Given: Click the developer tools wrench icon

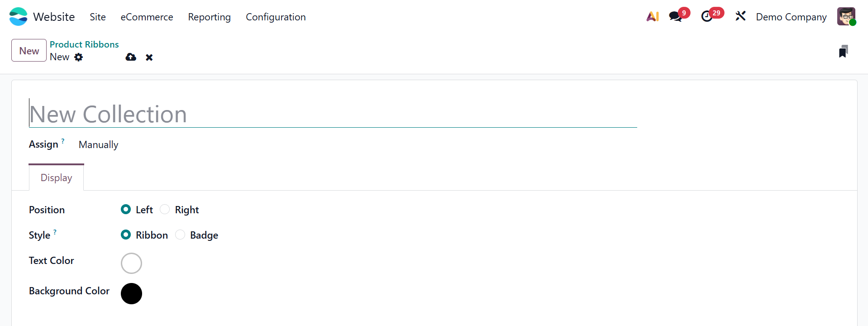Looking at the screenshot, I should [x=740, y=17].
